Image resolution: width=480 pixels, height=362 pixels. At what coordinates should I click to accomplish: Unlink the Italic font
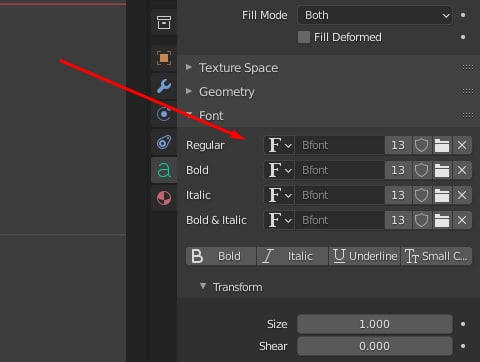click(x=462, y=195)
